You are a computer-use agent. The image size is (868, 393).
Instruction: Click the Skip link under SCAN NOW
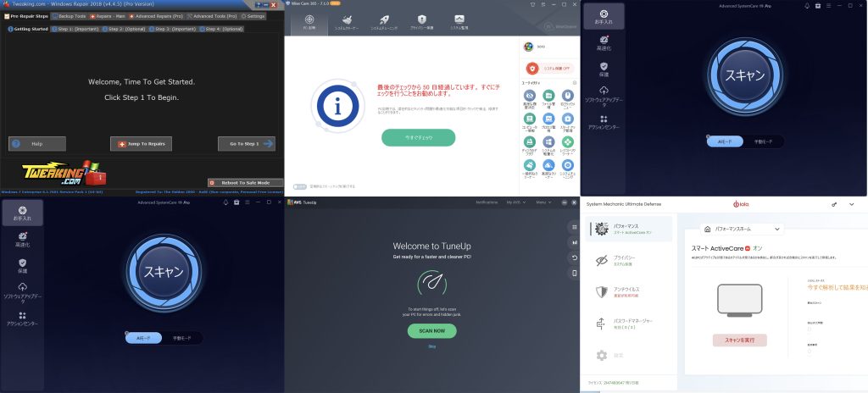click(431, 346)
